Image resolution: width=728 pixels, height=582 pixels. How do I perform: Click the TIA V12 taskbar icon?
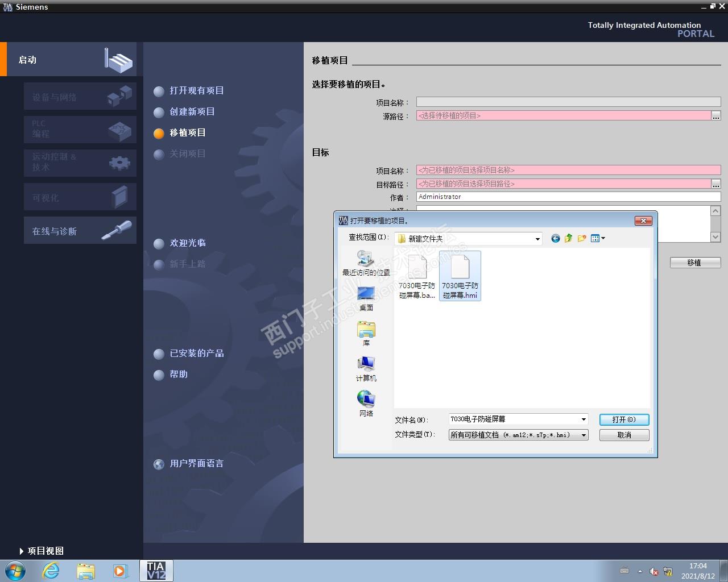tap(156, 571)
